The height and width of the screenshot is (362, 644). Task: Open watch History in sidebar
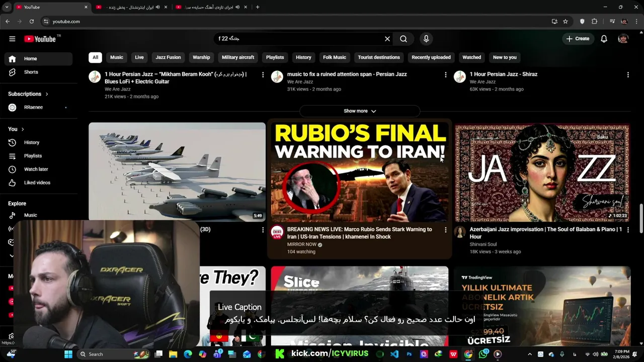pos(39,142)
